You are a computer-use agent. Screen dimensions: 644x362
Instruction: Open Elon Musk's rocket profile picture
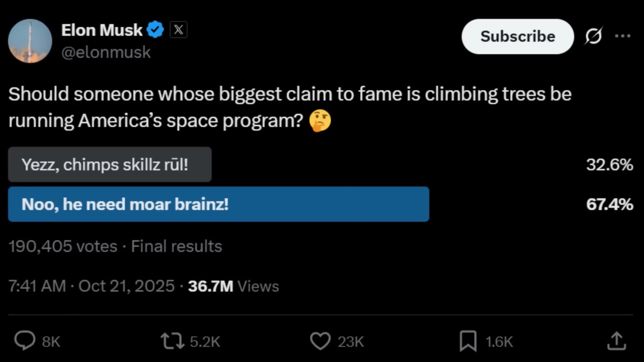tap(30, 41)
